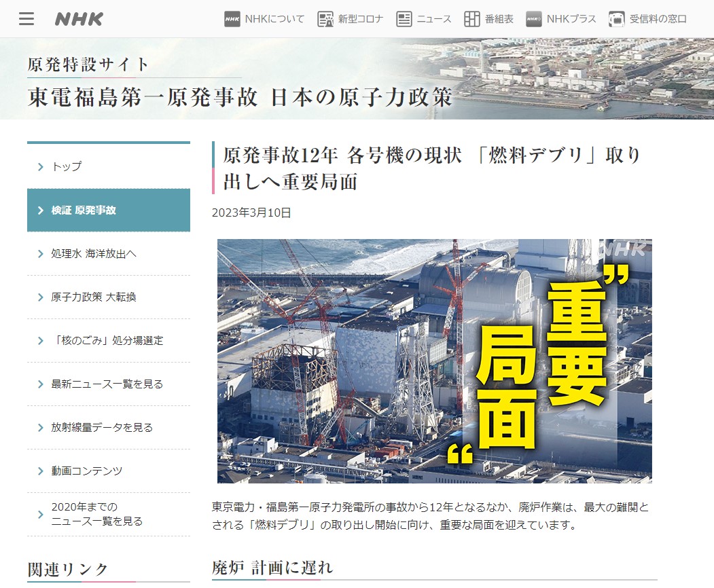Image resolution: width=714 pixels, height=588 pixels.
Task: Click the chevron beside 検証 原発事故
Action: tap(41, 210)
